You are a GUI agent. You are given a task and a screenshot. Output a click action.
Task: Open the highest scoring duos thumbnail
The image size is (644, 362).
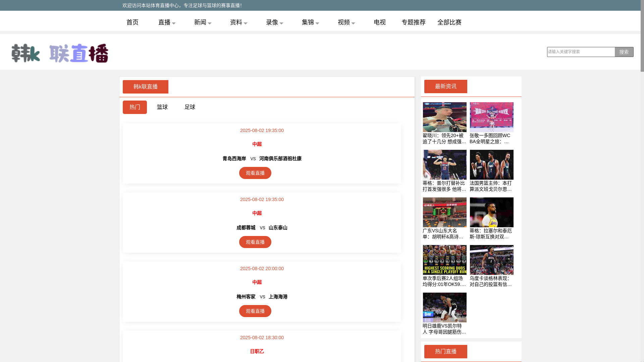[x=445, y=260]
